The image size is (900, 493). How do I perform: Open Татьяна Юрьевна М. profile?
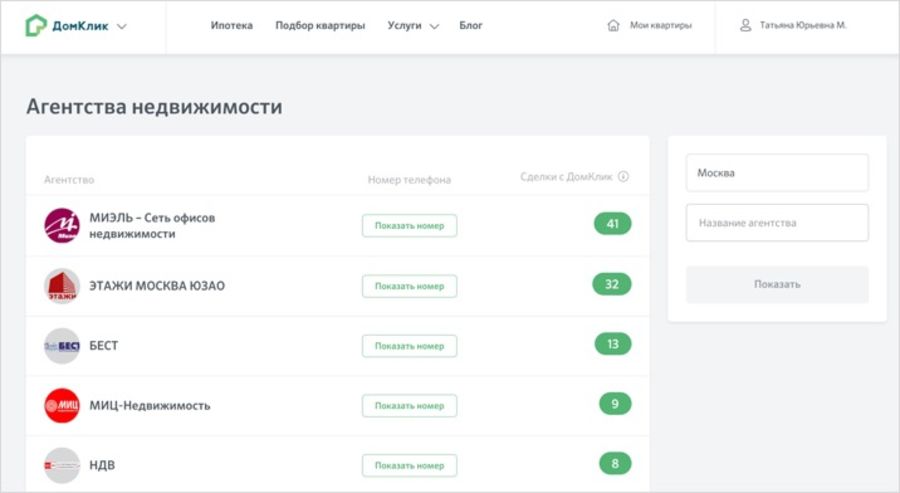[803, 25]
